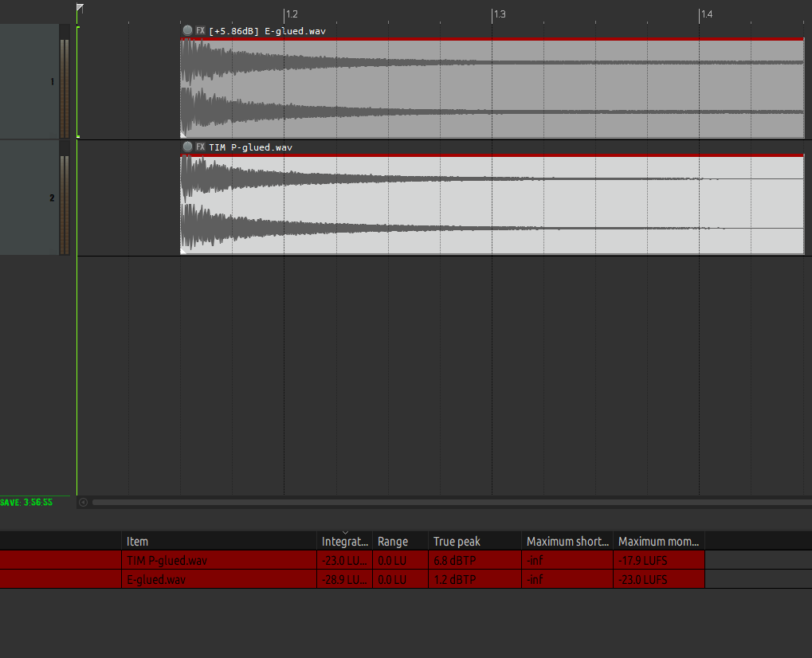Select track 1 in the track panel
The width and height of the screenshot is (812, 658).
(x=29, y=81)
